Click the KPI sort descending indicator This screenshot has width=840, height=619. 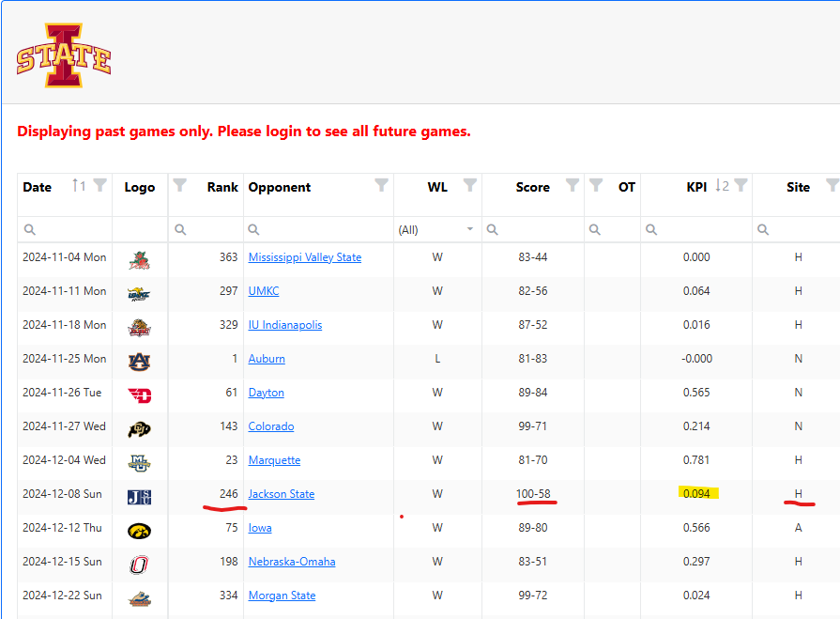tap(722, 185)
